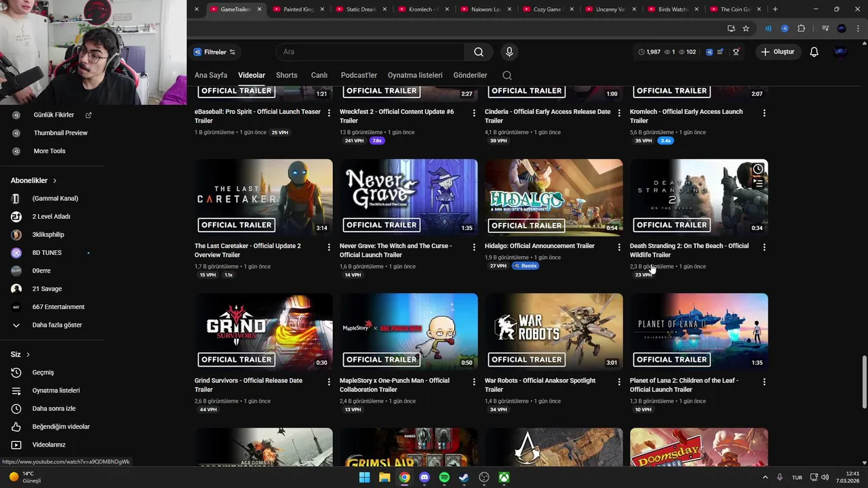
Task: Click the Oluştur create button
Action: tap(777, 52)
